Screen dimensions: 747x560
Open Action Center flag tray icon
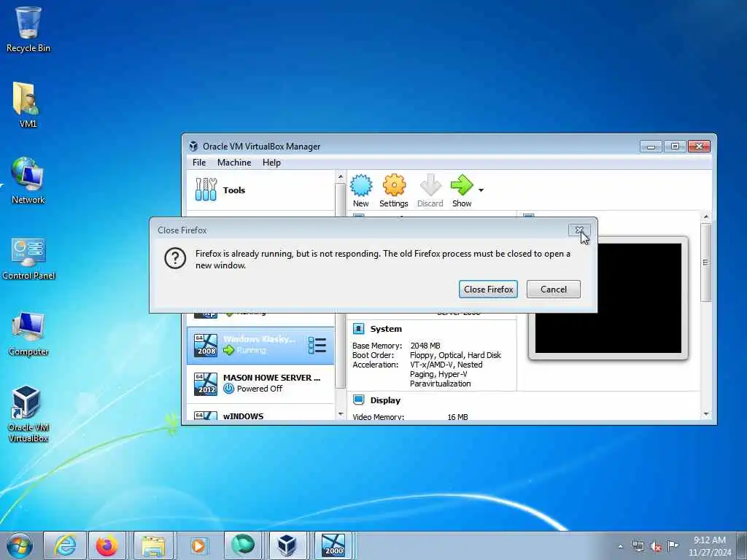(673, 545)
